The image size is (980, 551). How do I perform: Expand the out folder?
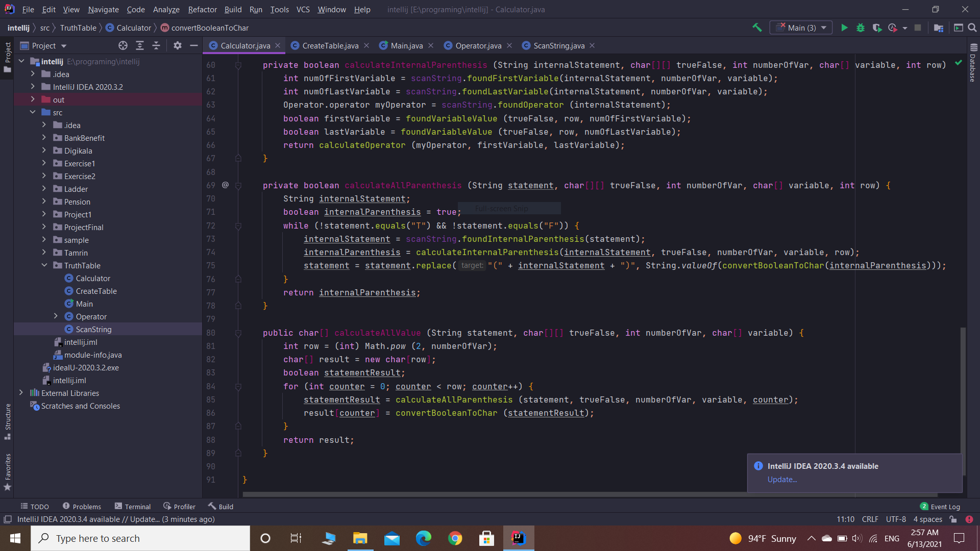33,99
